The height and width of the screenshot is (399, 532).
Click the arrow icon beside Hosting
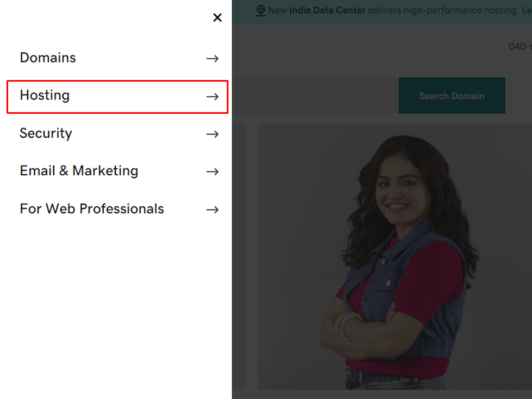point(212,96)
